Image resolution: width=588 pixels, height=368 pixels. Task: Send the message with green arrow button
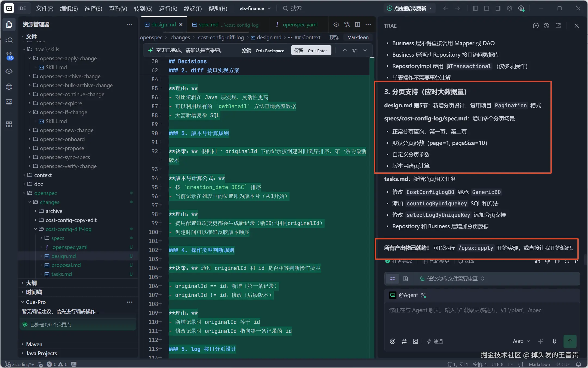pos(570,341)
